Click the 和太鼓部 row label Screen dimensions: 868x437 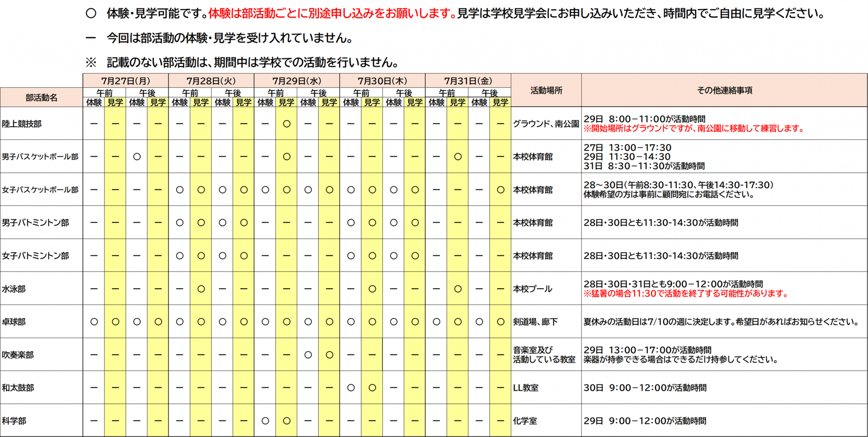coord(18,388)
